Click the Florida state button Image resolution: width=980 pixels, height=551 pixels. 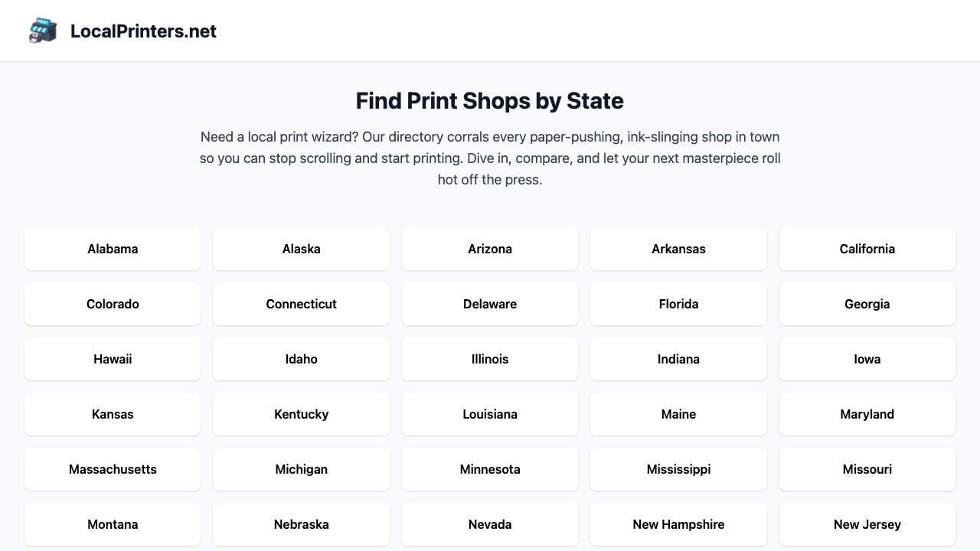[678, 304]
